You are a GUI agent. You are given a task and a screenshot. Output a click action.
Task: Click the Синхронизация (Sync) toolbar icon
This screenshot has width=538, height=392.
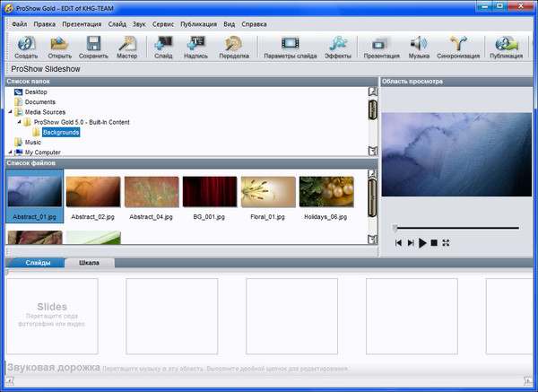pos(459,43)
